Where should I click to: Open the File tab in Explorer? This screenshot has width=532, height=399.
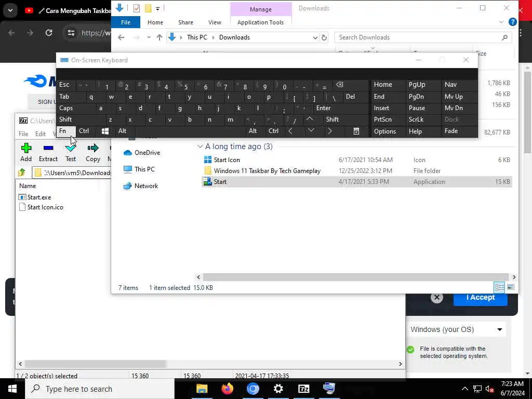[126, 22]
